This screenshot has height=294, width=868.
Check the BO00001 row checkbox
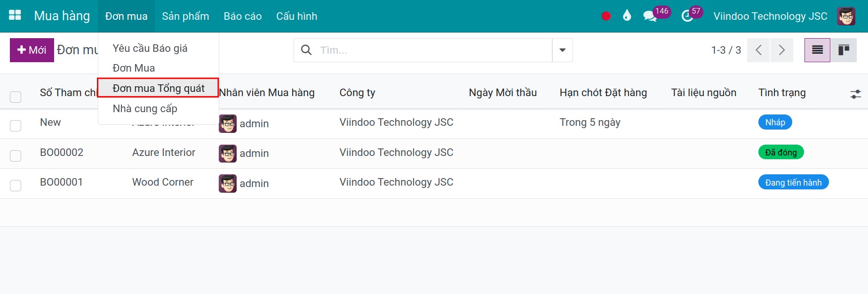click(16, 185)
